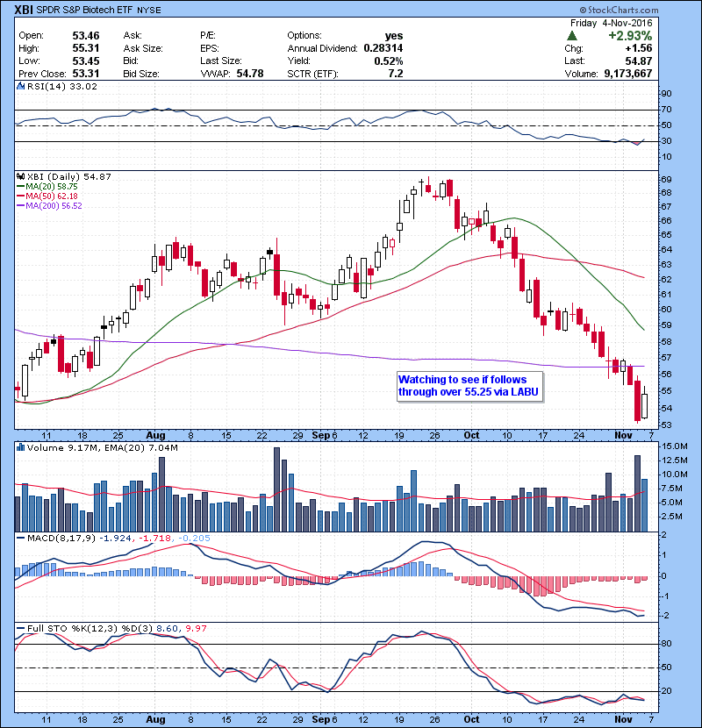Click the 'Volume 9.17M, EMA(20) 7.04M' label

click(x=102, y=447)
